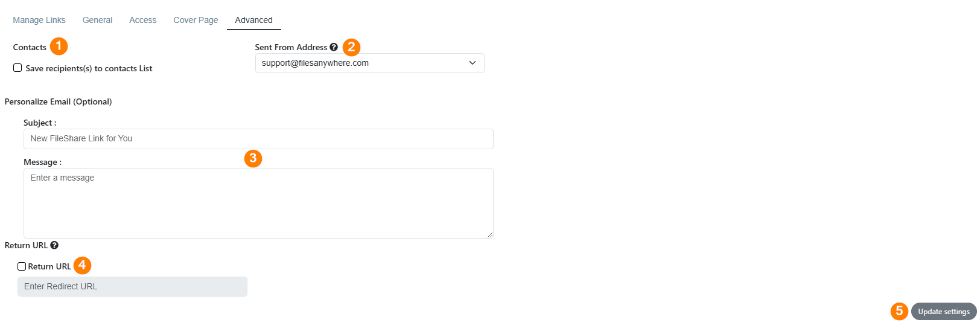
Task: Click the Update settings button
Action: click(x=944, y=312)
